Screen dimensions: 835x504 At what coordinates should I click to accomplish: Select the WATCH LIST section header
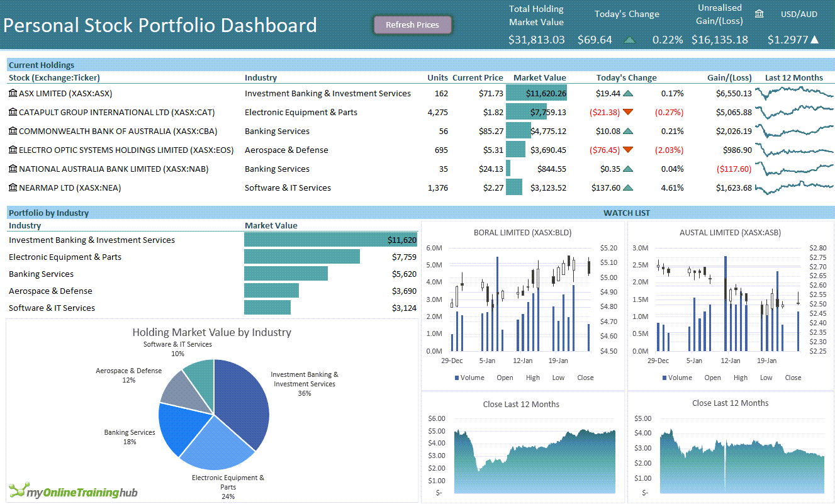click(627, 213)
